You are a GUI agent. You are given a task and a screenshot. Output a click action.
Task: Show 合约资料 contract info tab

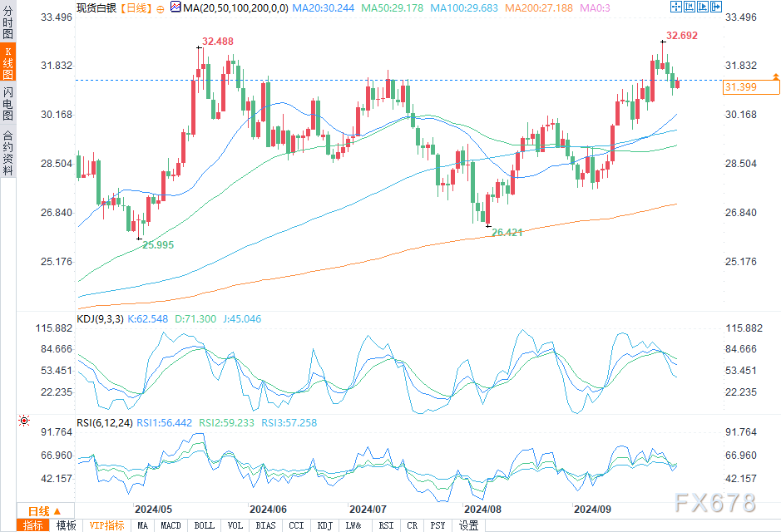(7, 152)
